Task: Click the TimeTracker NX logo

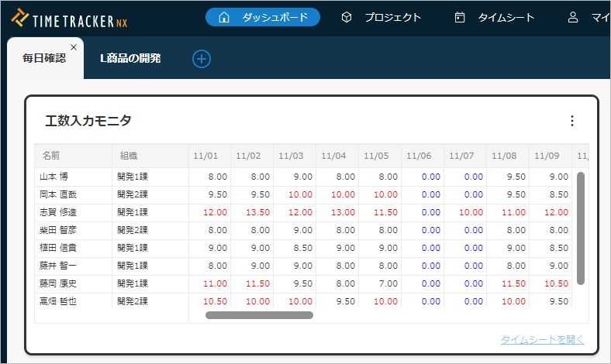Action: [70, 18]
